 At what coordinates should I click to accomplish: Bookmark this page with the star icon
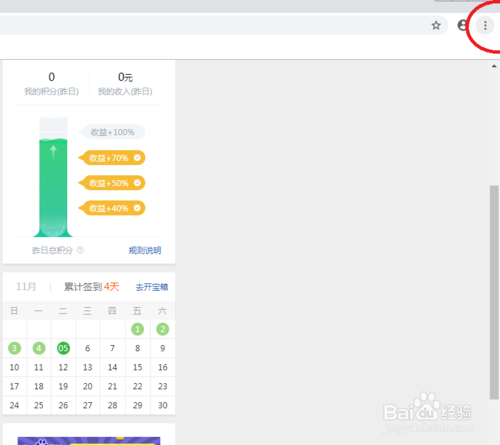(436, 25)
